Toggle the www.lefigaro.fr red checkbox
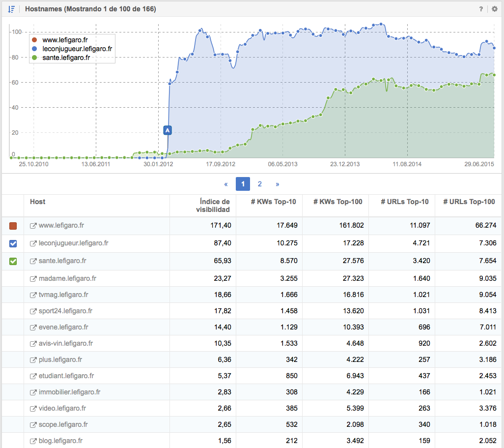 13,226
